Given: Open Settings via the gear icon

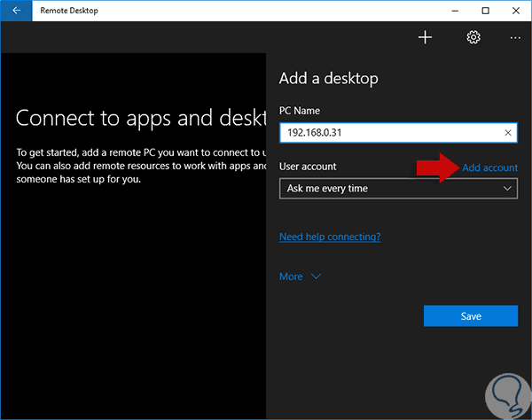Looking at the screenshot, I should (473, 37).
